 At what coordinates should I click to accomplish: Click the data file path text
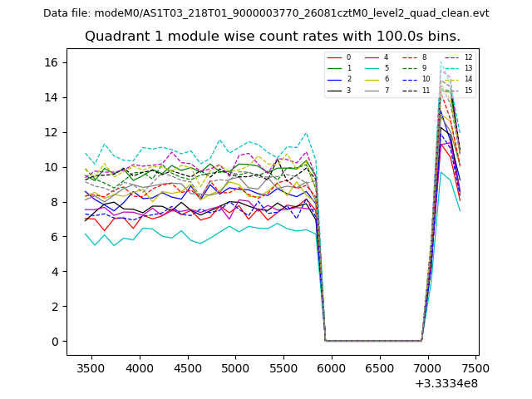pyautogui.click(x=266, y=13)
